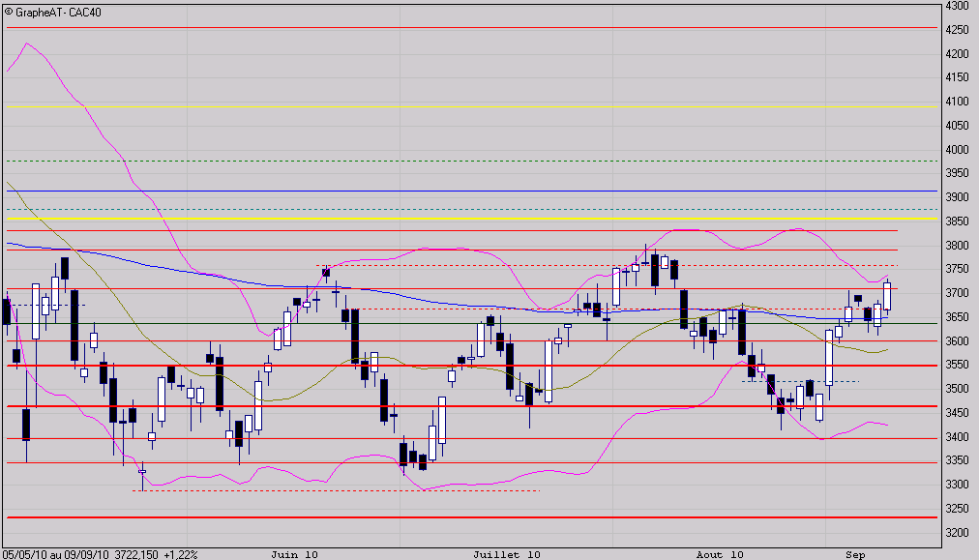Click the 3600 price axis label
The height and width of the screenshot is (560, 979).
pyautogui.click(x=957, y=341)
